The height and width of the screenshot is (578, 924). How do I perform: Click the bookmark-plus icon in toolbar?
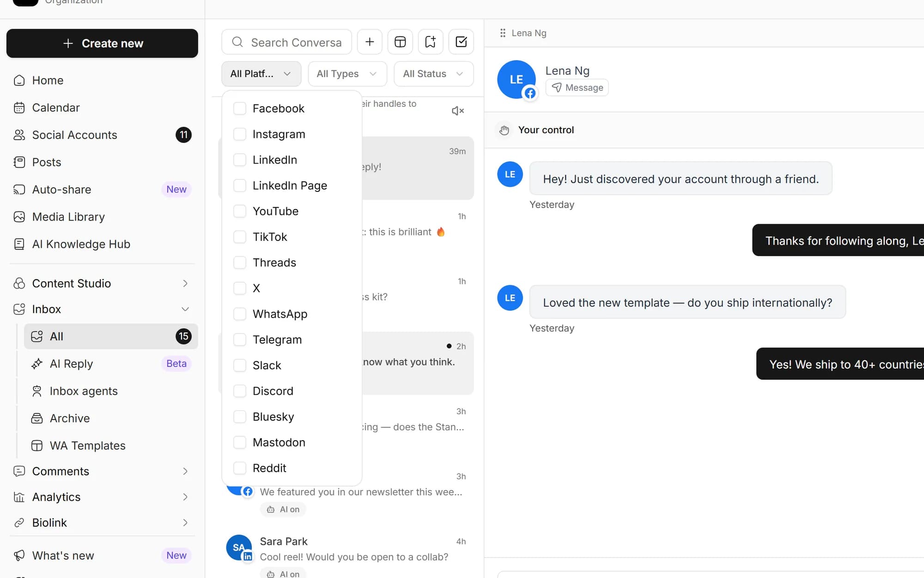431,42
